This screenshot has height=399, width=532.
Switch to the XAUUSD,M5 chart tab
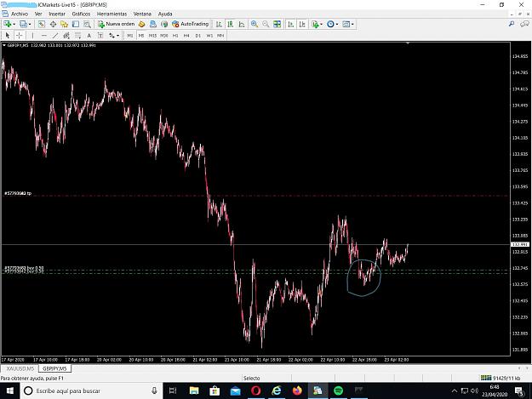[x=20, y=368]
